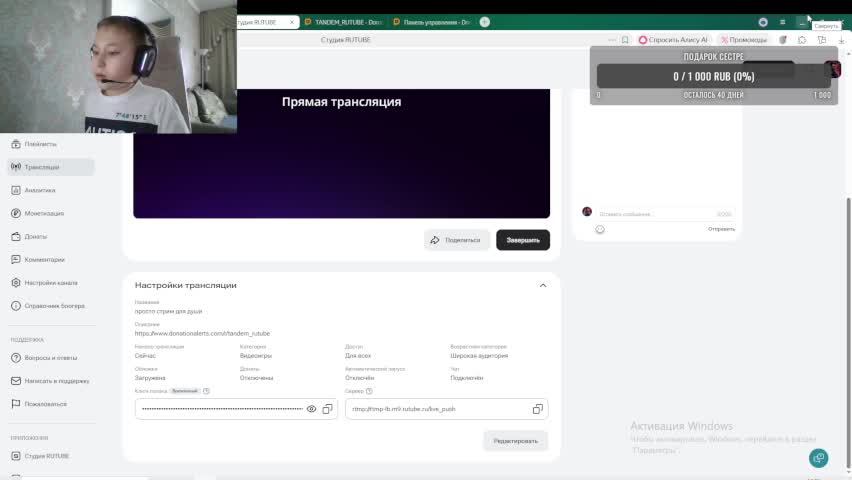The width and height of the screenshot is (852, 480).
Task: Click the Справочник блогера info icon
Action: tap(16, 306)
